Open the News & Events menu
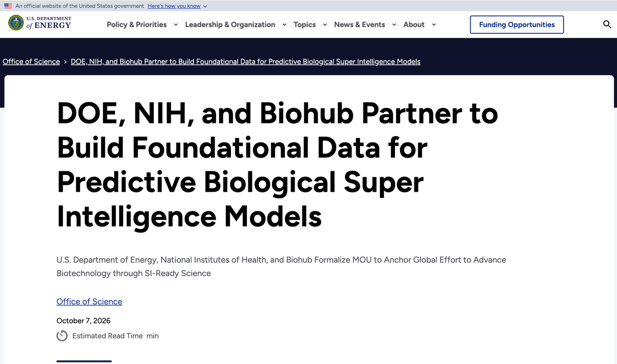Screen dimensions: 617x364 click(359, 25)
